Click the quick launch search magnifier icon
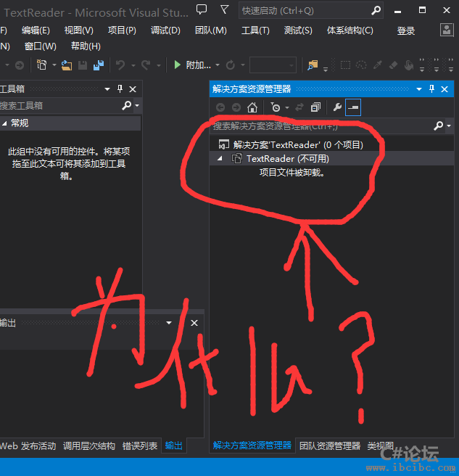The height and width of the screenshot is (476, 459). 376,11
